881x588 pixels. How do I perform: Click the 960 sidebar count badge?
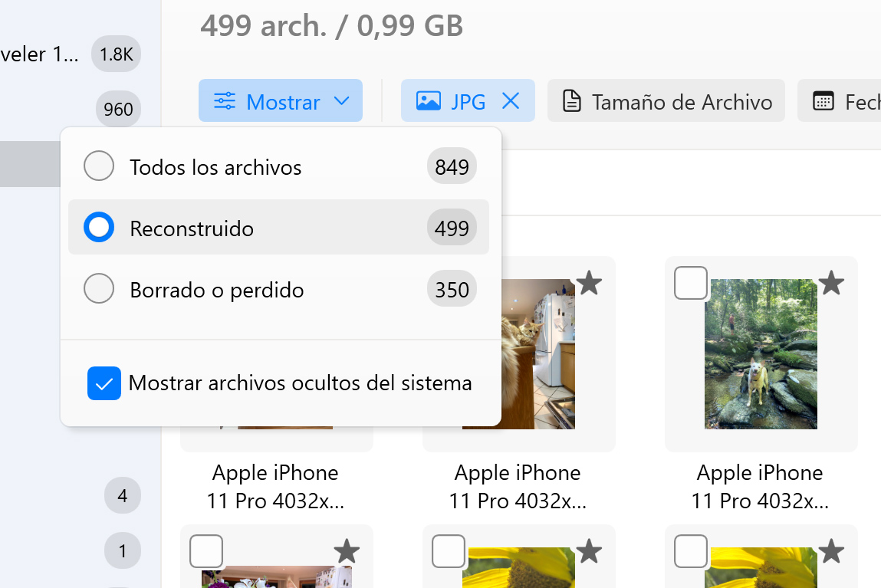pyautogui.click(x=118, y=108)
